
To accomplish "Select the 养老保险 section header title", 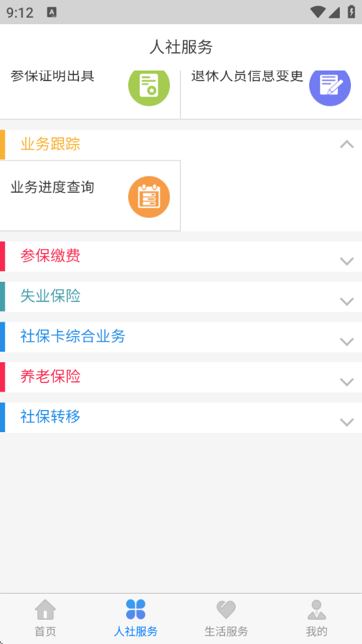I will (x=50, y=377).
